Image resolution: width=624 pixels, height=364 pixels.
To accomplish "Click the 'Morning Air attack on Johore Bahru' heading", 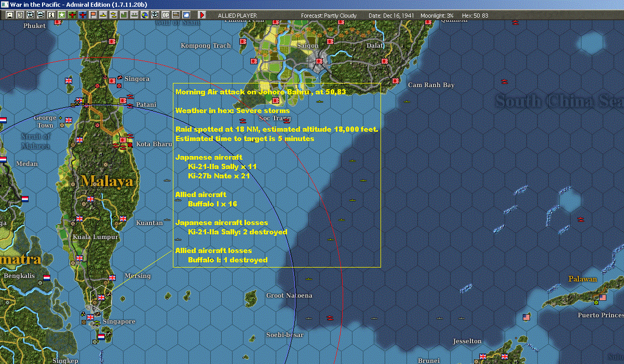I will [261, 92].
